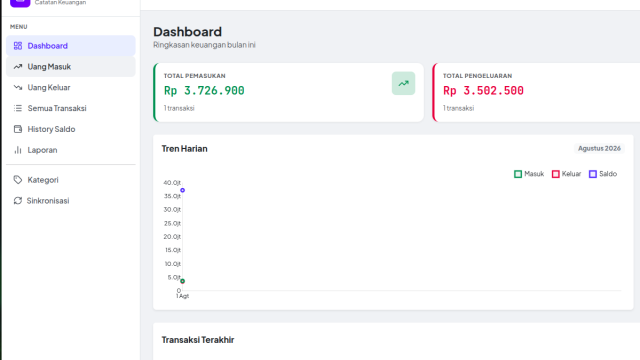The width and height of the screenshot is (640, 360).
Task: Click the "1 Agt" axis label
Action: click(x=182, y=296)
